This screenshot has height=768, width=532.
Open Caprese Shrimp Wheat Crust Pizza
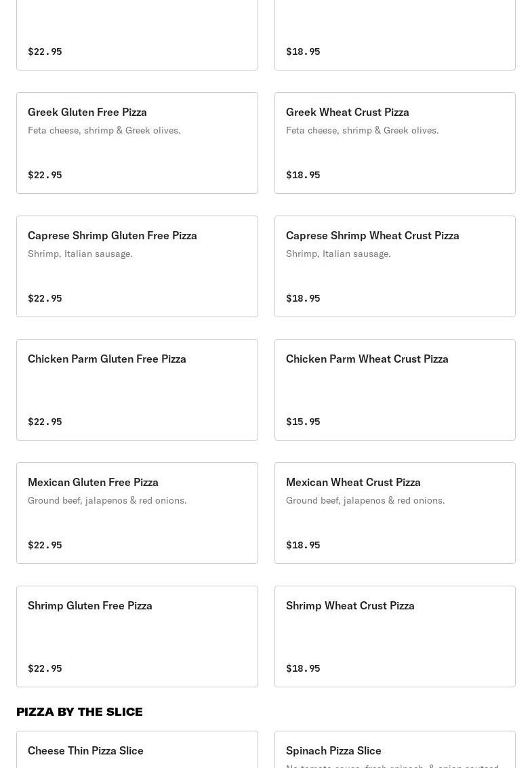[x=372, y=235]
